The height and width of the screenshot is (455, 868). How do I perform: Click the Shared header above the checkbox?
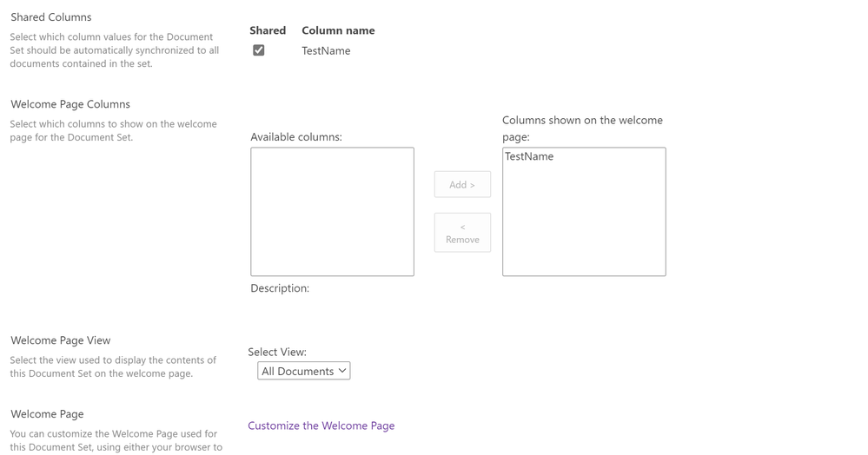(268, 30)
